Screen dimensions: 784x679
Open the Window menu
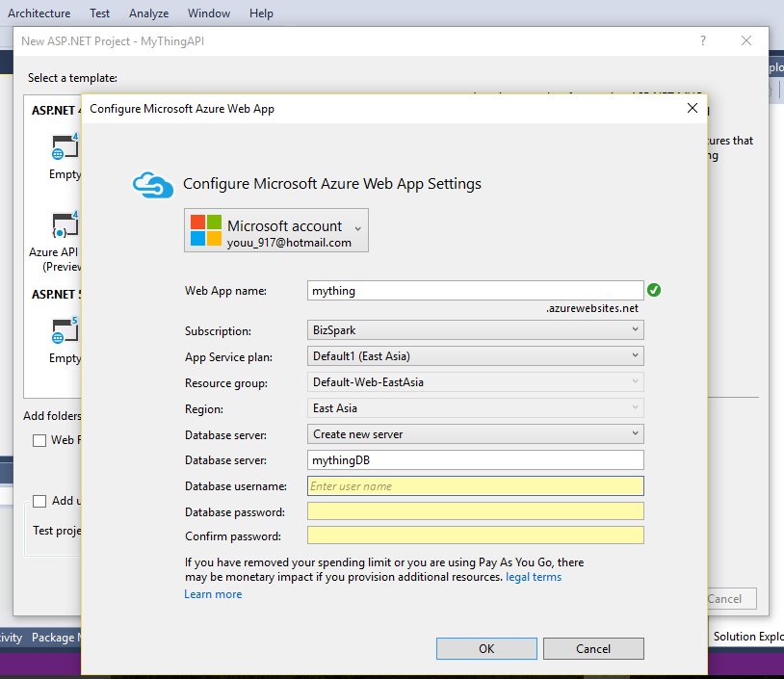coord(209,13)
